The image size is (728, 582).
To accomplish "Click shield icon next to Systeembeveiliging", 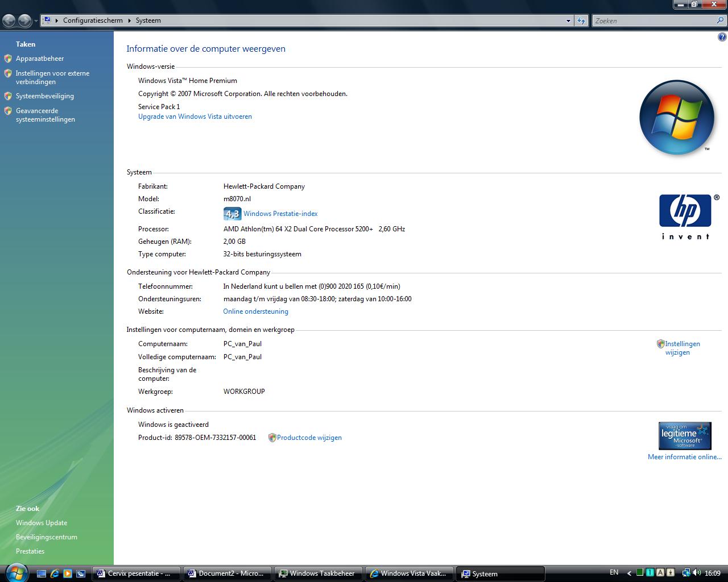I will [x=8, y=96].
